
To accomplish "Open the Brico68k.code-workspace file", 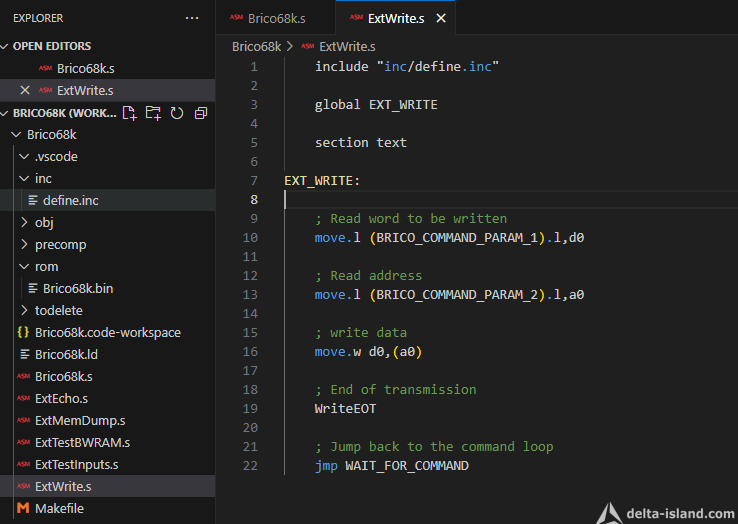I will point(107,332).
